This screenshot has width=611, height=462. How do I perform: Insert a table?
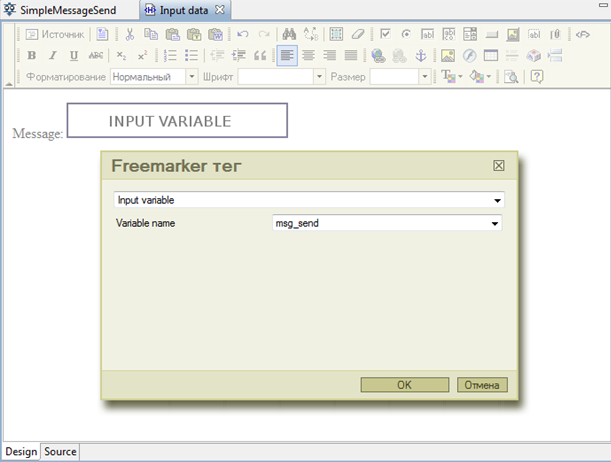pos(491,56)
